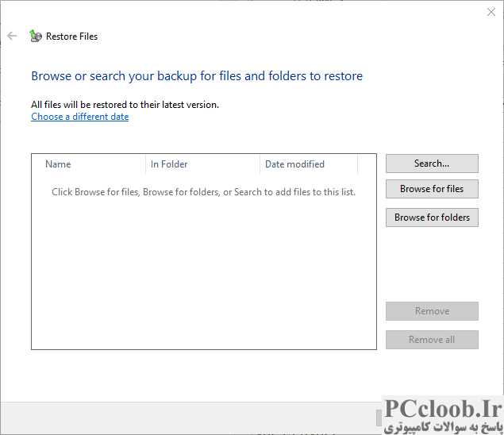Click the Remove button
The width and height of the screenshot is (504, 435).
click(432, 311)
